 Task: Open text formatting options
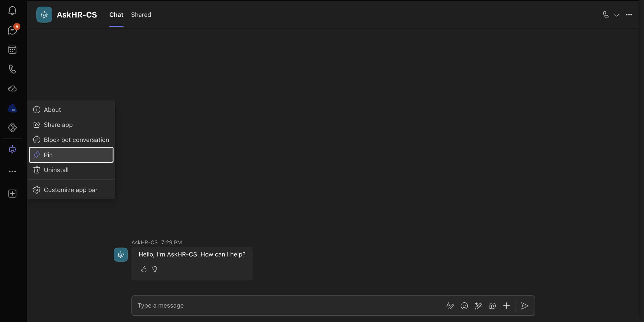coord(450,306)
